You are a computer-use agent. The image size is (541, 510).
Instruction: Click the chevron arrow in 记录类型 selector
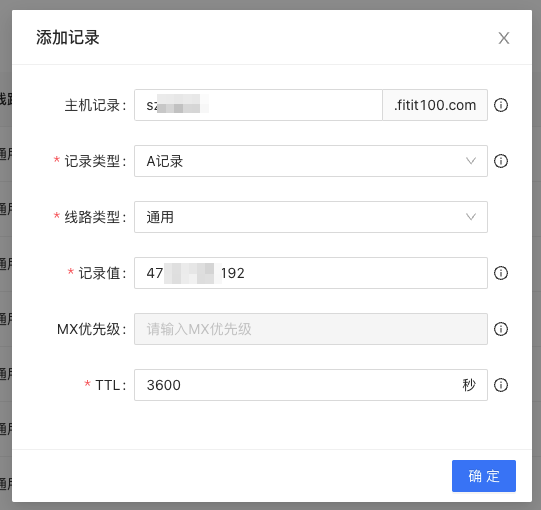coord(471,161)
